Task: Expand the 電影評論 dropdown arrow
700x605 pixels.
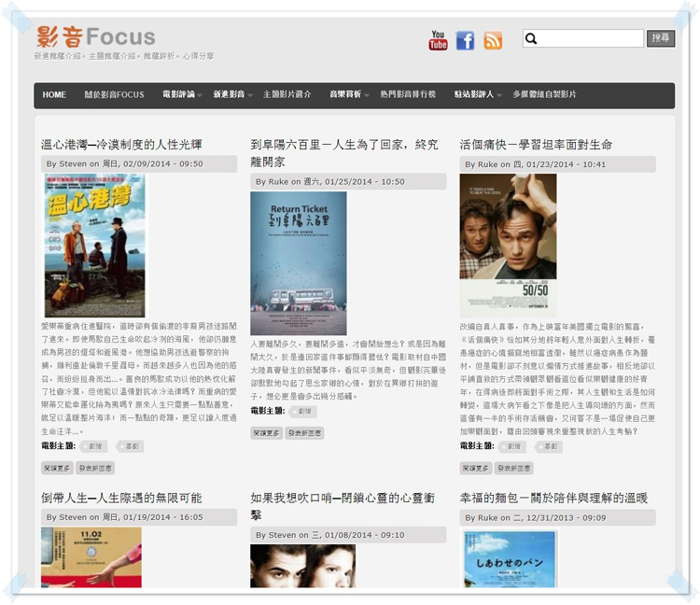Action: pos(200,95)
